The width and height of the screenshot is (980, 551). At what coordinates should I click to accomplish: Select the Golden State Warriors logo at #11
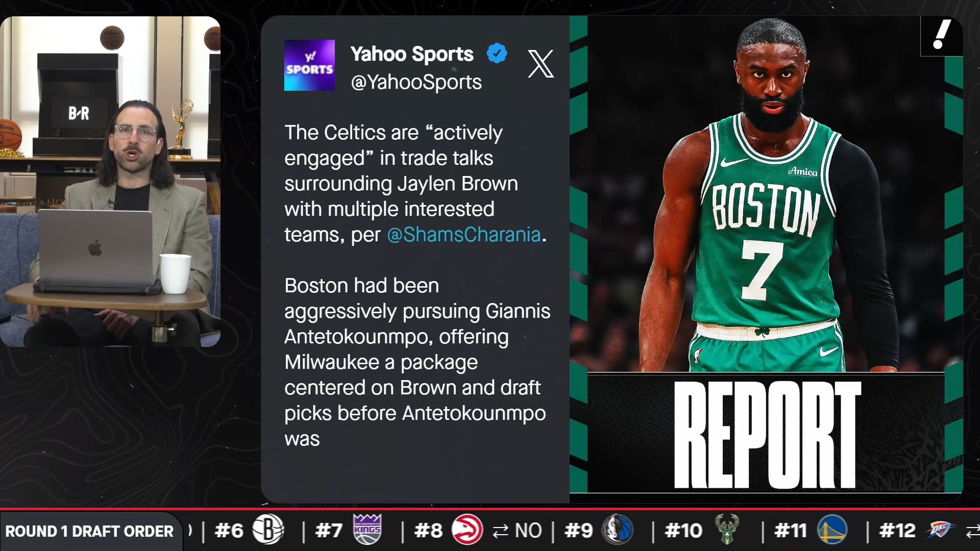[832, 530]
